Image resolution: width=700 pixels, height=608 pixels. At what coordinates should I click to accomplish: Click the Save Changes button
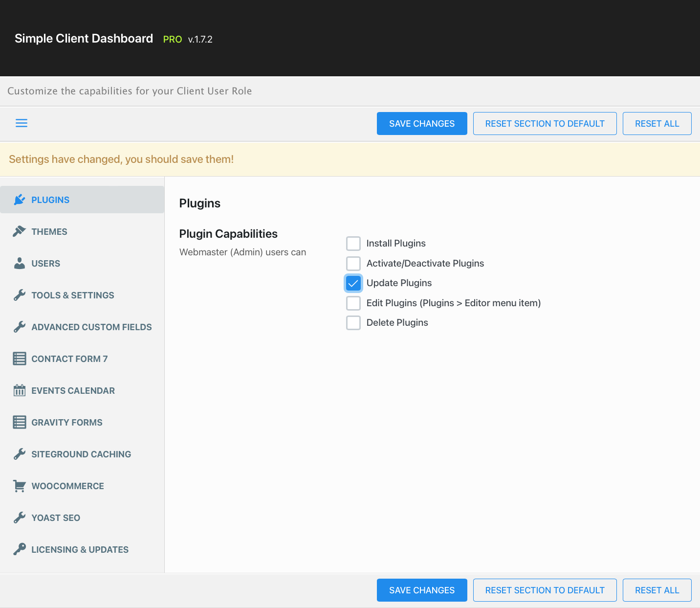[x=421, y=123]
